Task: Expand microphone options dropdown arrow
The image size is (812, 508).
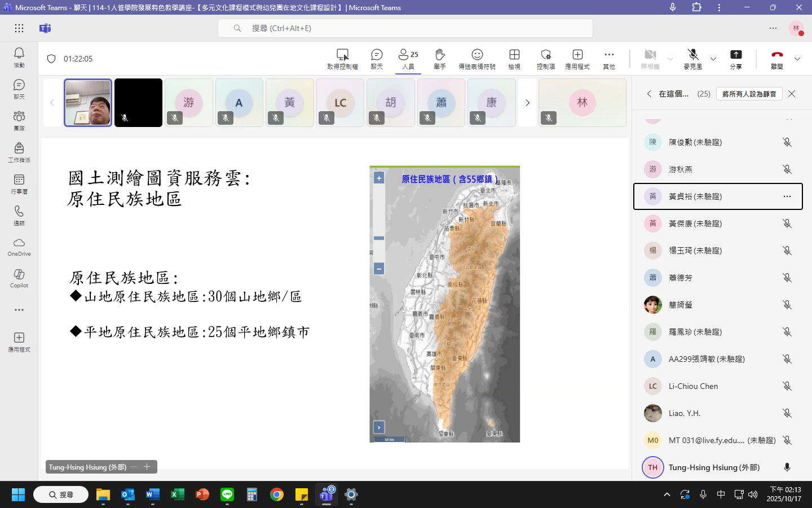Action: 713,59
